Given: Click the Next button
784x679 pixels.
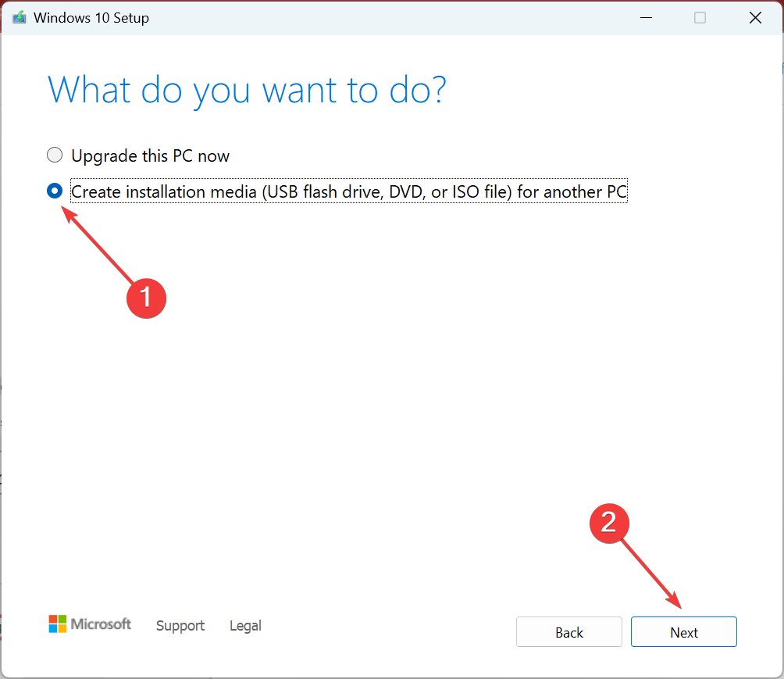Looking at the screenshot, I should click(x=683, y=632).
